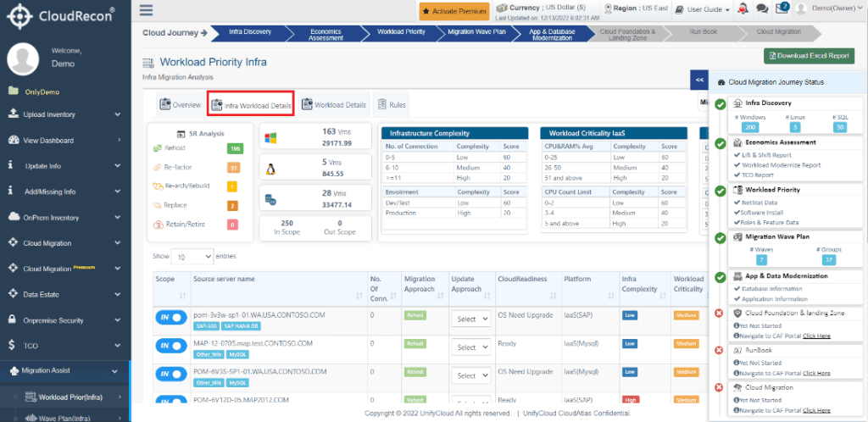868x422 pixels.
Task: Switch to the Overview tab
Action: (181, 104)
